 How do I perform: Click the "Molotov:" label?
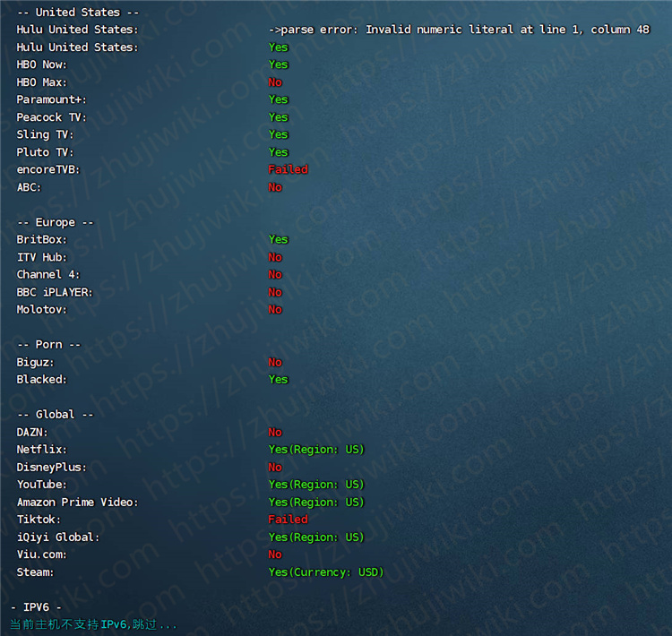tap(42, 309)
